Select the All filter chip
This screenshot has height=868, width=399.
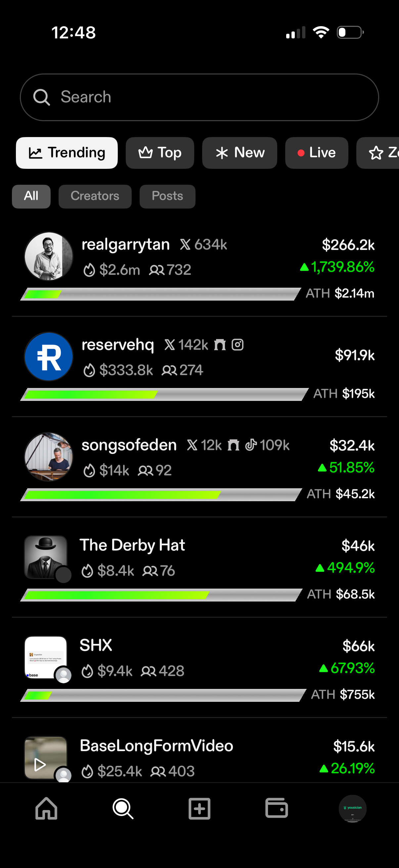[x=31, y=196]
